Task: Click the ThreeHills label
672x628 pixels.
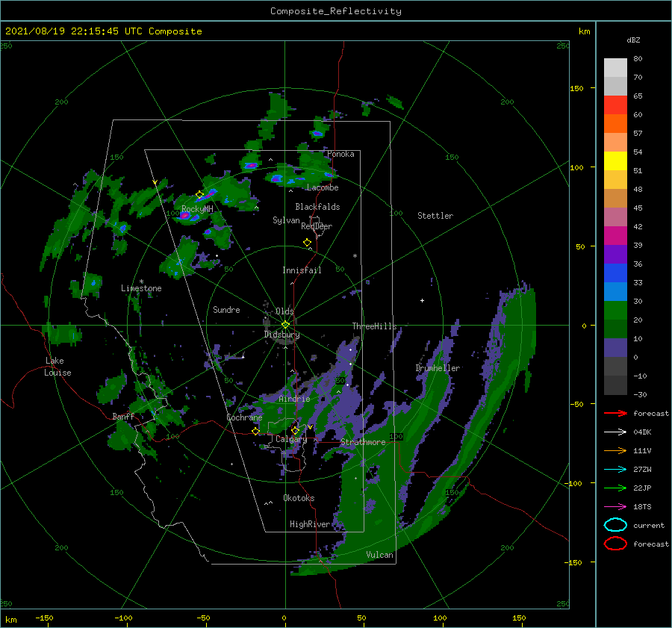Action: [374, 326]
